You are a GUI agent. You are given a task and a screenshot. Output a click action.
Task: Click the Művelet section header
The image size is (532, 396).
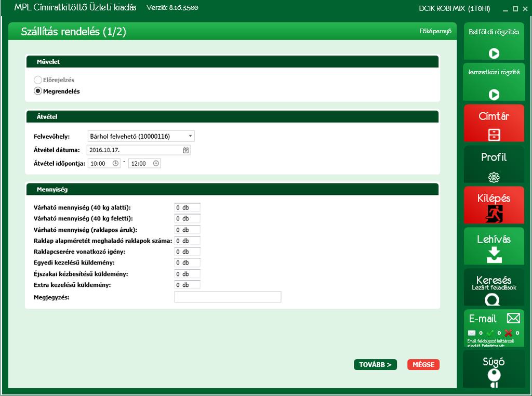pos(232,62)
